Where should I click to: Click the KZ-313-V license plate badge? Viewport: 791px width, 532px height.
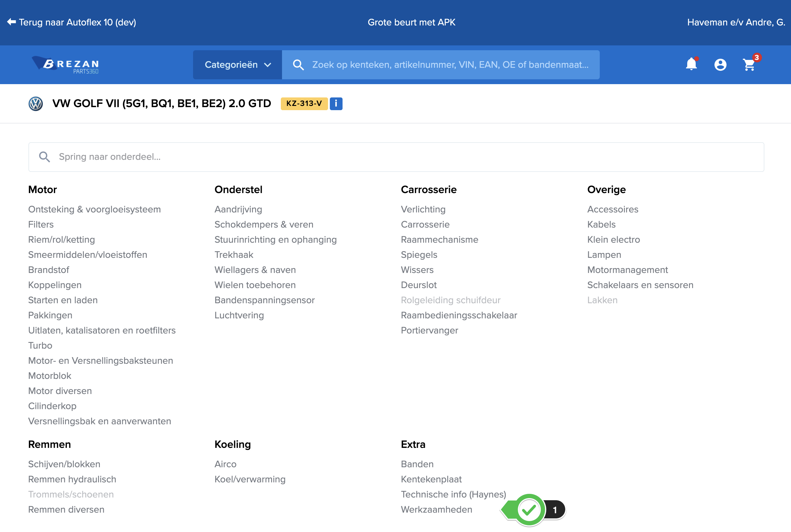[x=304, y=103]
